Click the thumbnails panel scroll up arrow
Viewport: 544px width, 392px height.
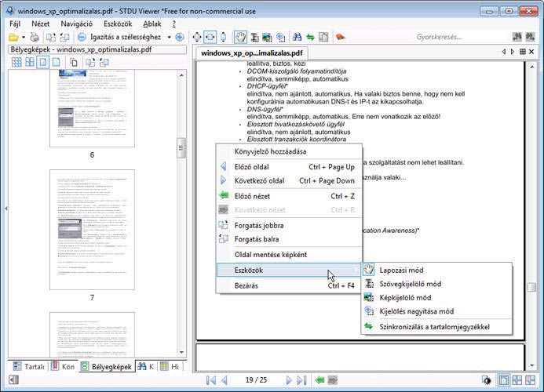coord(182,74)
